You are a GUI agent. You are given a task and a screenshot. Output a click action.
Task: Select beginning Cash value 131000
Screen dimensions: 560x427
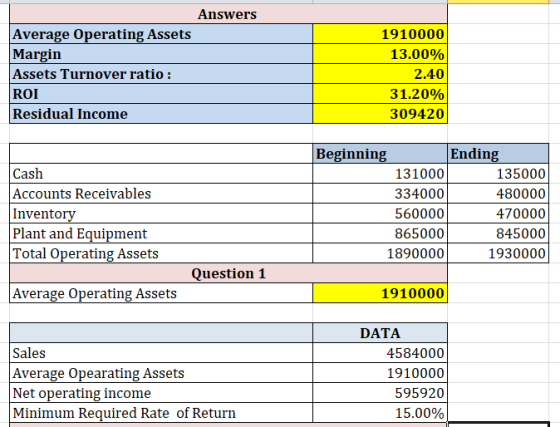(x=380, y=174)
